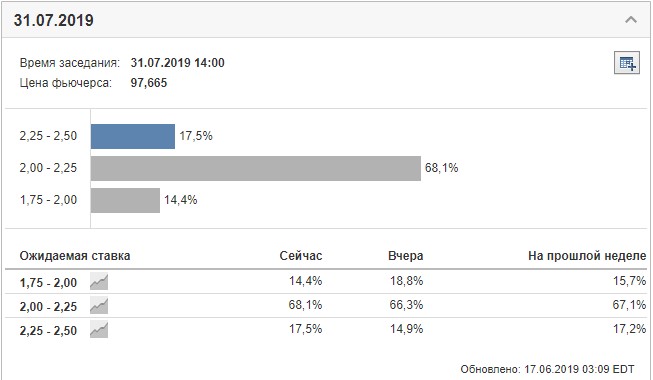Click the Сейчас column header

coord(301,255)
